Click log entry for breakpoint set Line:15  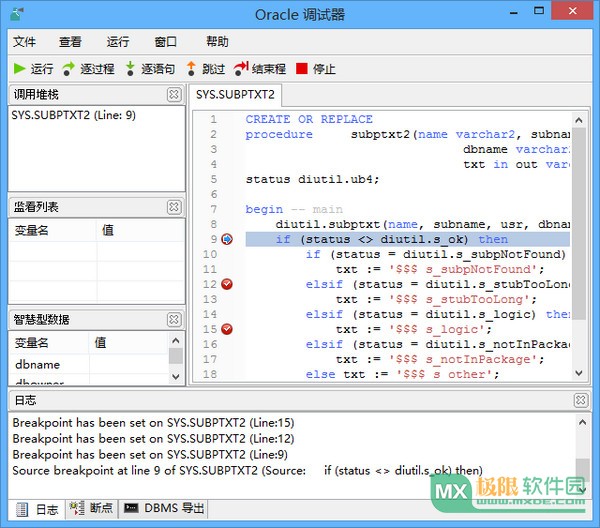click(x=153, y=423)
